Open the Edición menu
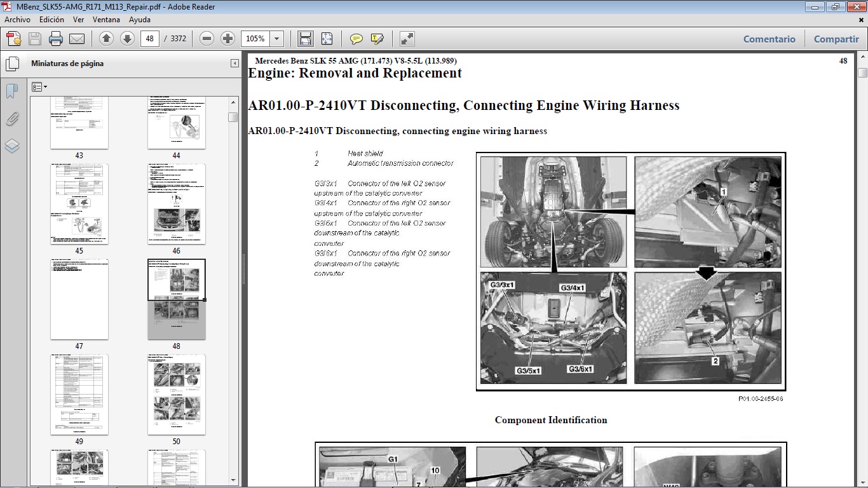 (x=51, y=20)
